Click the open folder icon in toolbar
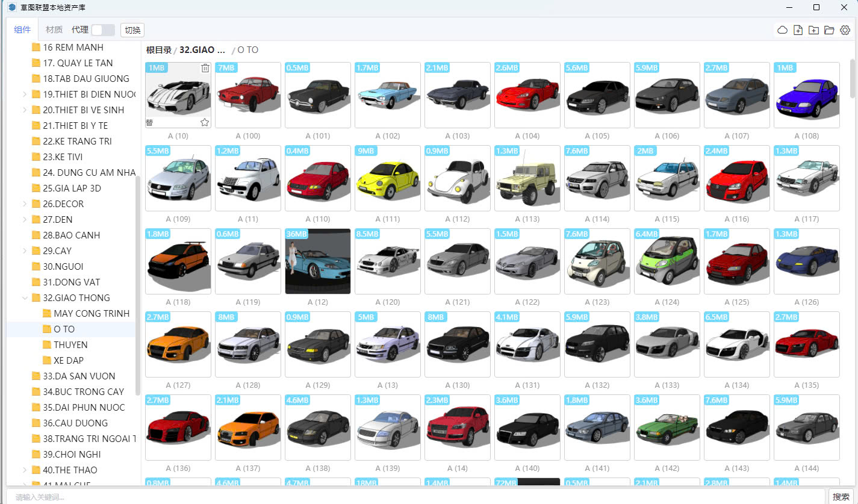Viewport: 858px width, 504px height. [829, 30]
